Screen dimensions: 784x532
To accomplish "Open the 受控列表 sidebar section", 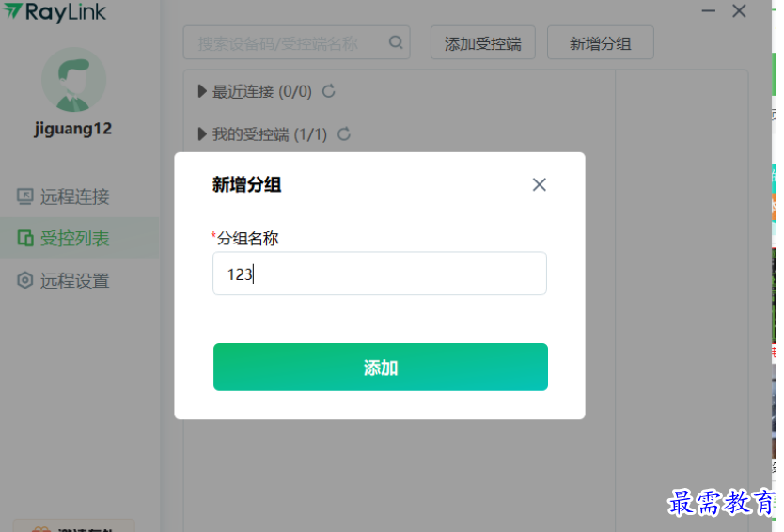I will click(74, 239).
